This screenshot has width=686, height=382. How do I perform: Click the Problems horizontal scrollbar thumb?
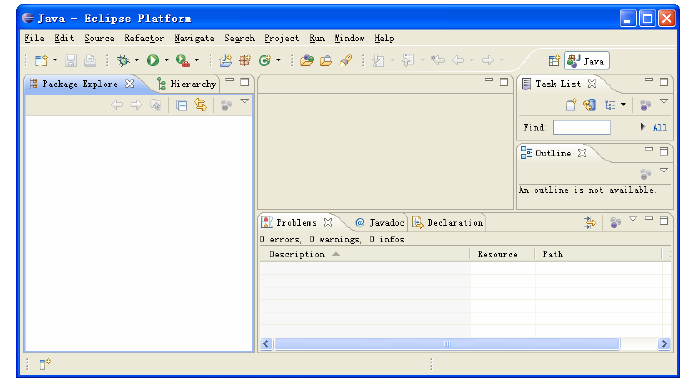pyautogui.click(x=447, y=344)
